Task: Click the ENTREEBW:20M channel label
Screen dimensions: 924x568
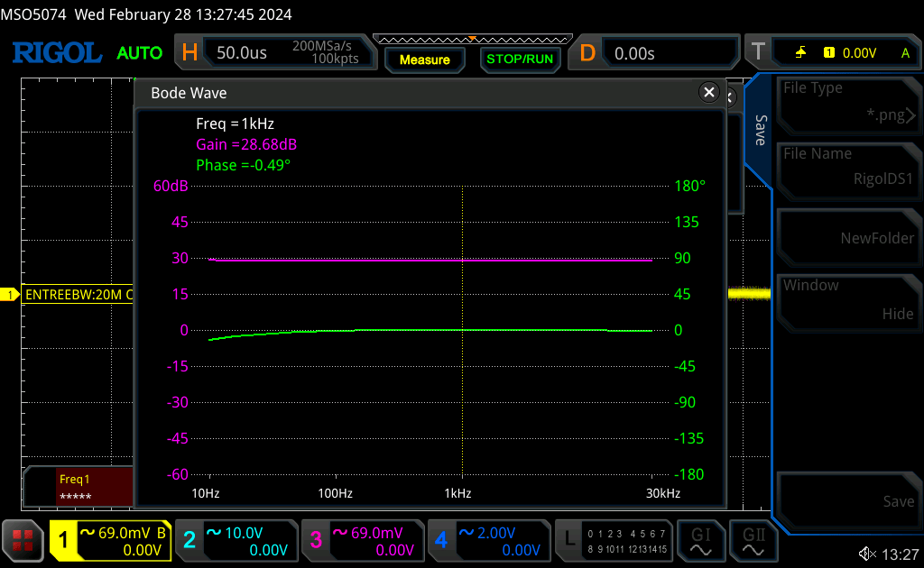Action: (x=79, y=294)
